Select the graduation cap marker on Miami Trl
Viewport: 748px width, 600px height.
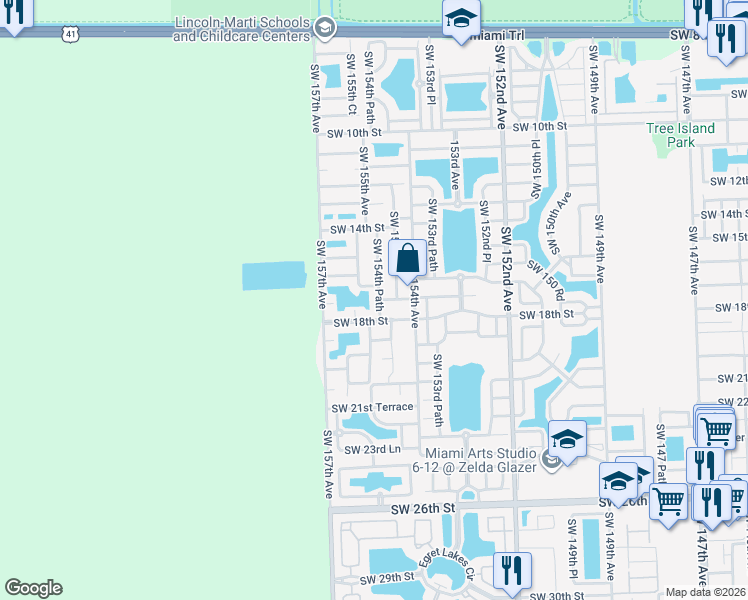tap(461, 19)
